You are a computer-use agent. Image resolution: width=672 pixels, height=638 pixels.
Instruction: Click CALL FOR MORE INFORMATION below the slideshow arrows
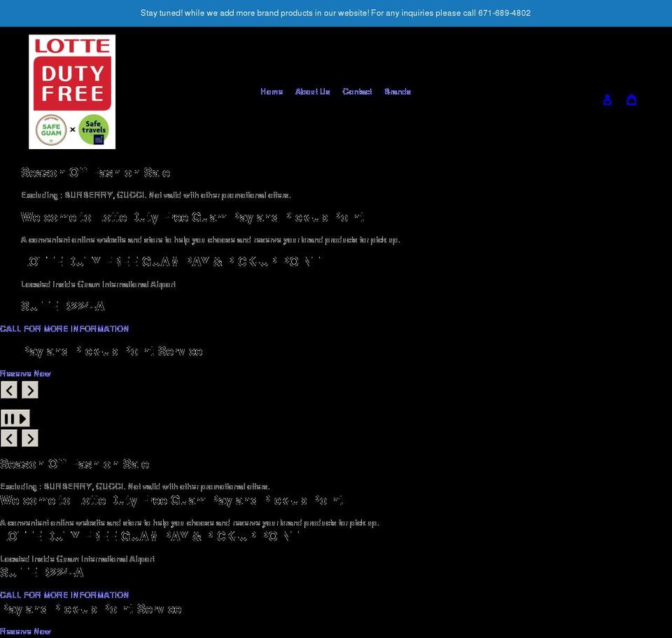[64, 595]
